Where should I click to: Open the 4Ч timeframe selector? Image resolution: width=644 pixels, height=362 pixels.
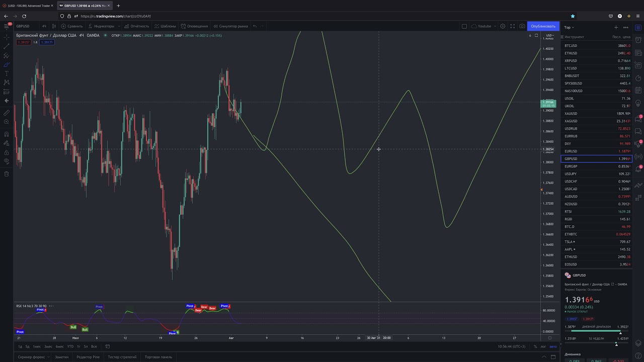pyautogui.click(x=44, y=26)
